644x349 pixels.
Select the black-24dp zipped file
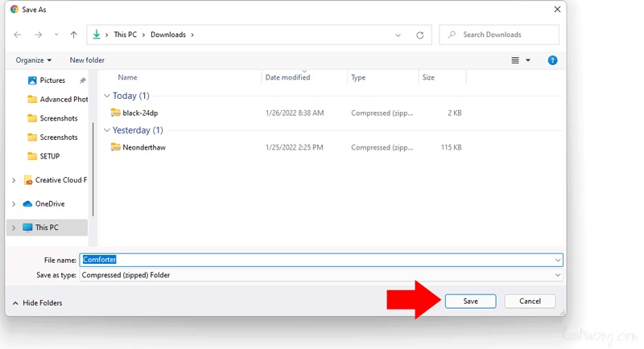point(140,113)
